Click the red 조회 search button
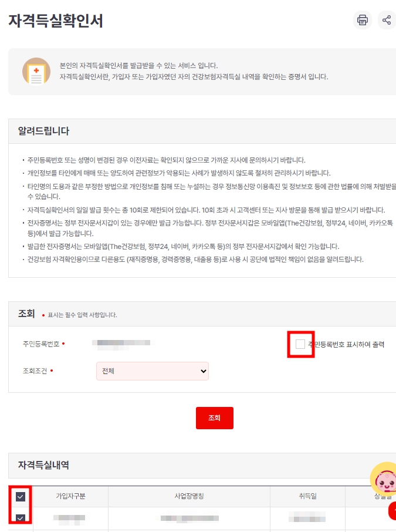The width and height of the screenshot is (396, 532). click(x=215, y=418)
